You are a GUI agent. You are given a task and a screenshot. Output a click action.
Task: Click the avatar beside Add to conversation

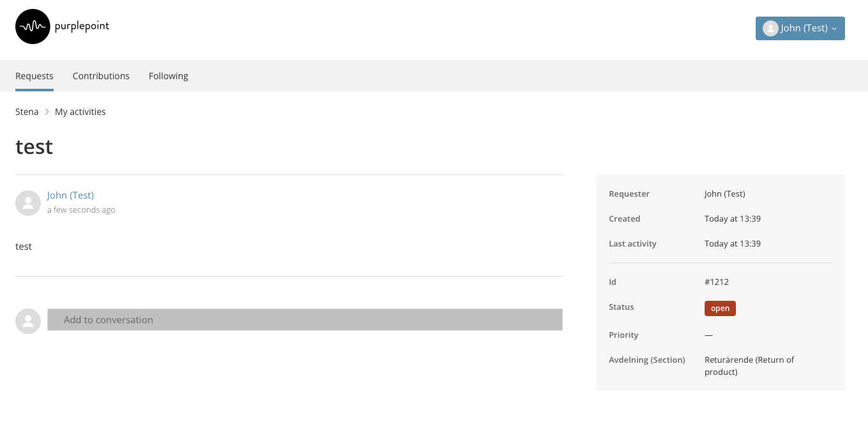point(28,321)
